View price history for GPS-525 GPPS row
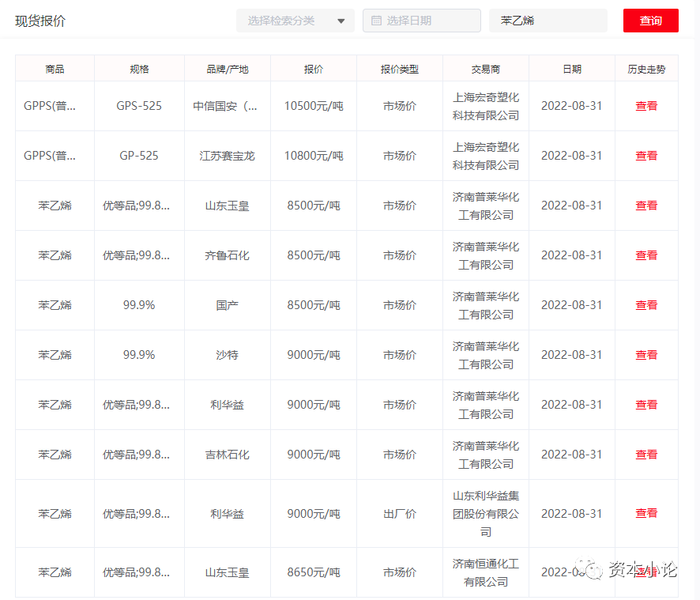700x600 pixels. click(646, 105)
